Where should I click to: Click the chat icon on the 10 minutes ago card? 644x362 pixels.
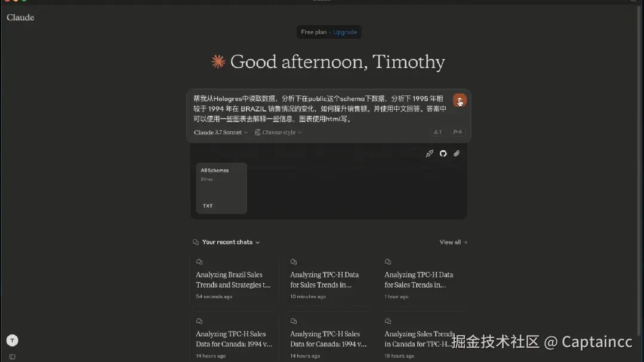tap(294, 262)
